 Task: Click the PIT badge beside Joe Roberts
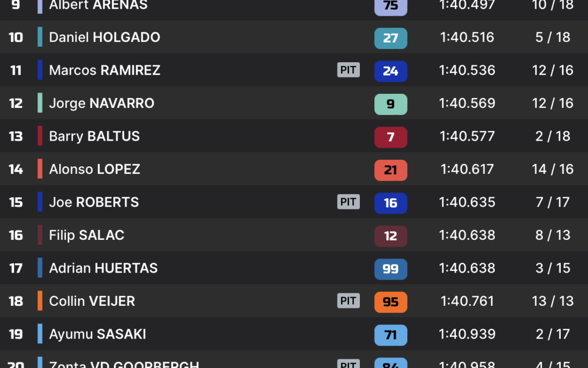348,202
